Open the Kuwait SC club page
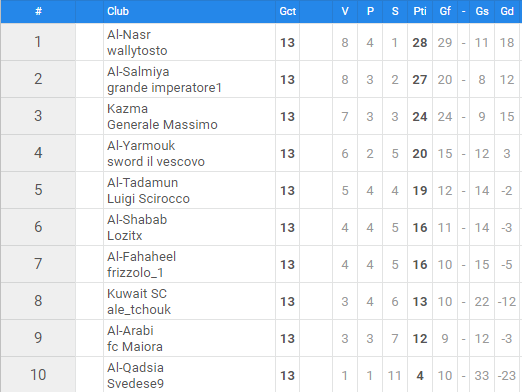 (x=137, y=294)
